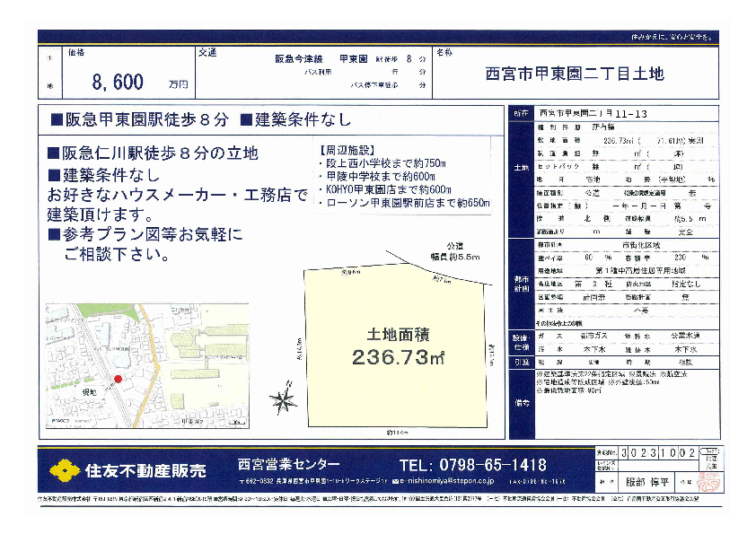This screenshot has height=534, width=756.
Task: Click the 西宮営業センター office name
Action: tap(288, 464)
